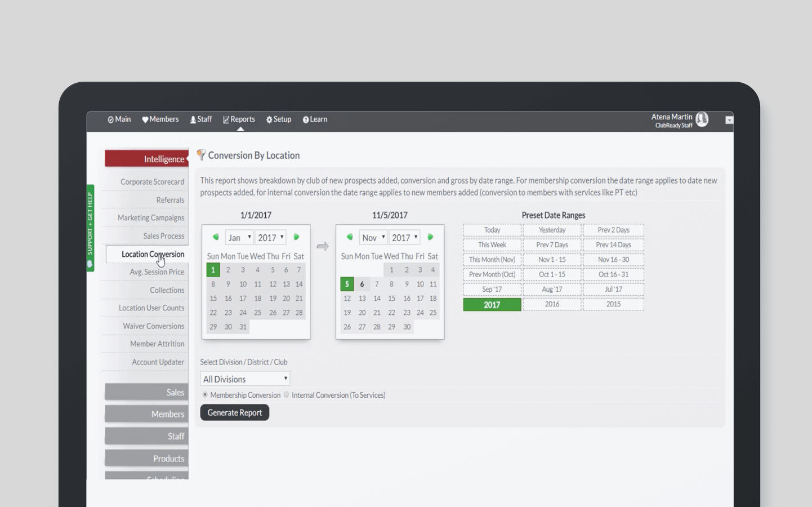
Task: Open the Reports menu
Action: pos(239,119)
